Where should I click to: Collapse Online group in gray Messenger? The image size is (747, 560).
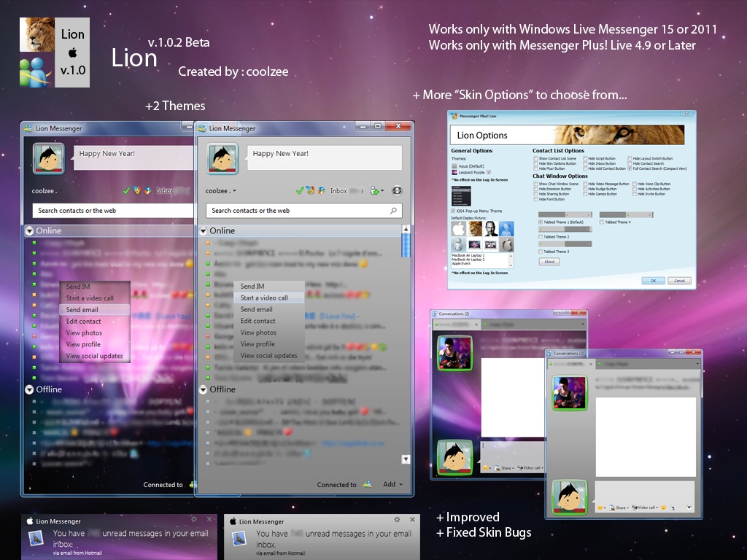(203, 230)
